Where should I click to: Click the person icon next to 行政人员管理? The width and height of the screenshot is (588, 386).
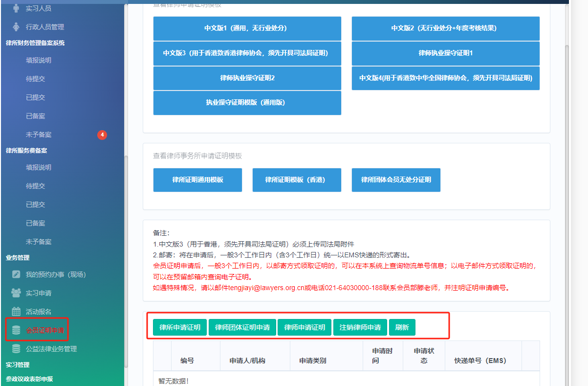point(16,27)
